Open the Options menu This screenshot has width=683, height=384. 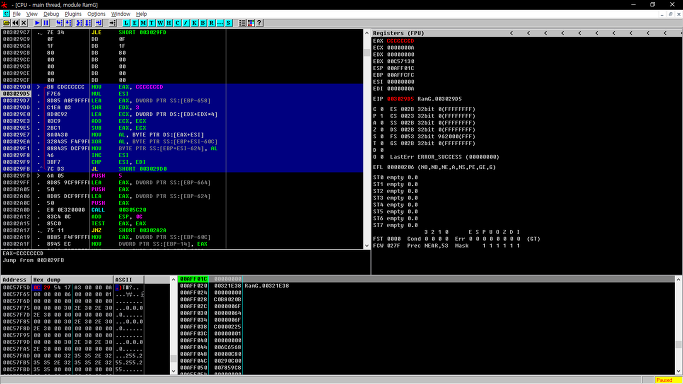pos(96,14)
